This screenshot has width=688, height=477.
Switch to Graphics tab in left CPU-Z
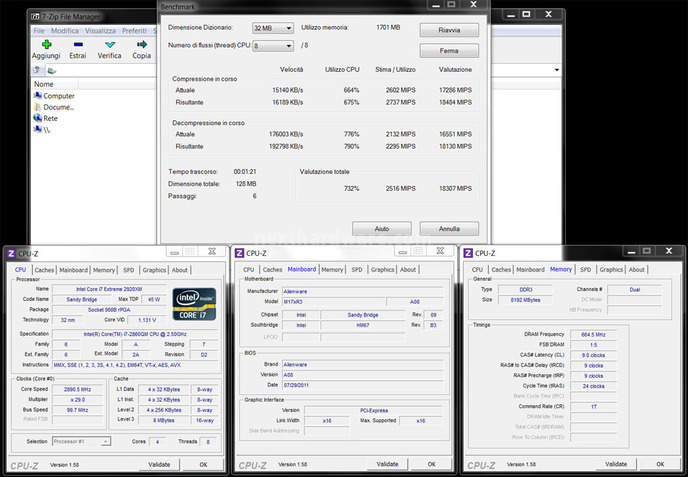[x=154, y=270]
